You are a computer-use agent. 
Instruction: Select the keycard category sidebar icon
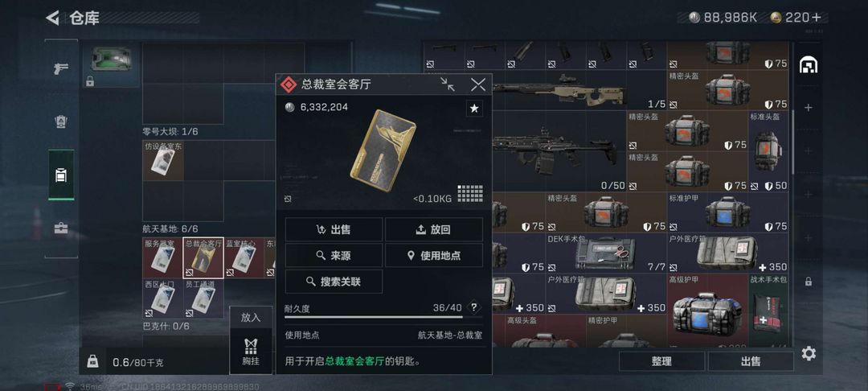61,175
